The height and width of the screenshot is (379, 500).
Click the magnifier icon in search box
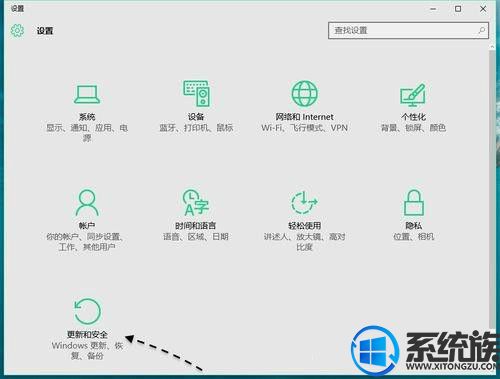[x=481, y=31]
